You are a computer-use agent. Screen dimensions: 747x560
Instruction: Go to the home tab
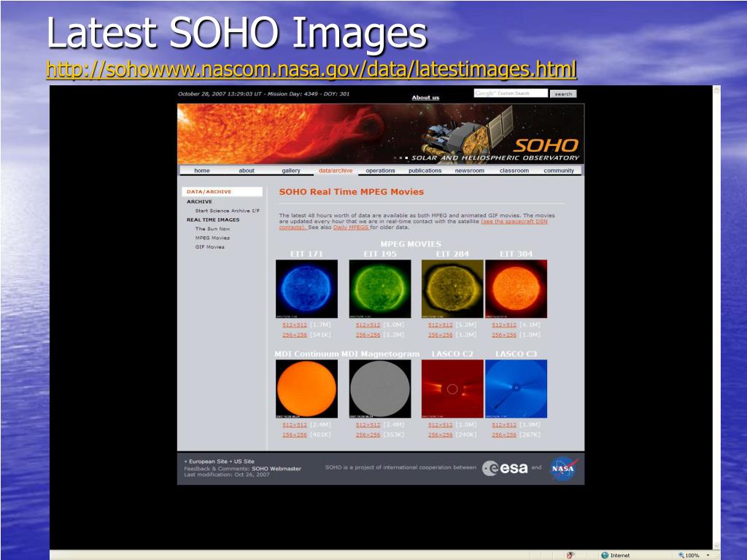pyautogui.click(x=202, y=171)
